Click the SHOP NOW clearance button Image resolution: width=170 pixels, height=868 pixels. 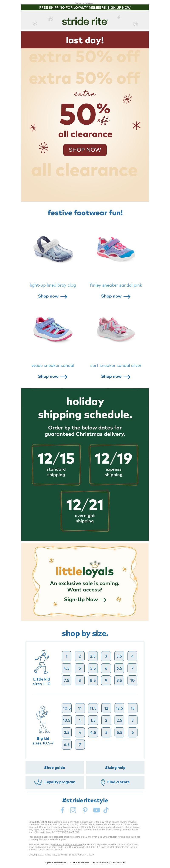point(85,150)
